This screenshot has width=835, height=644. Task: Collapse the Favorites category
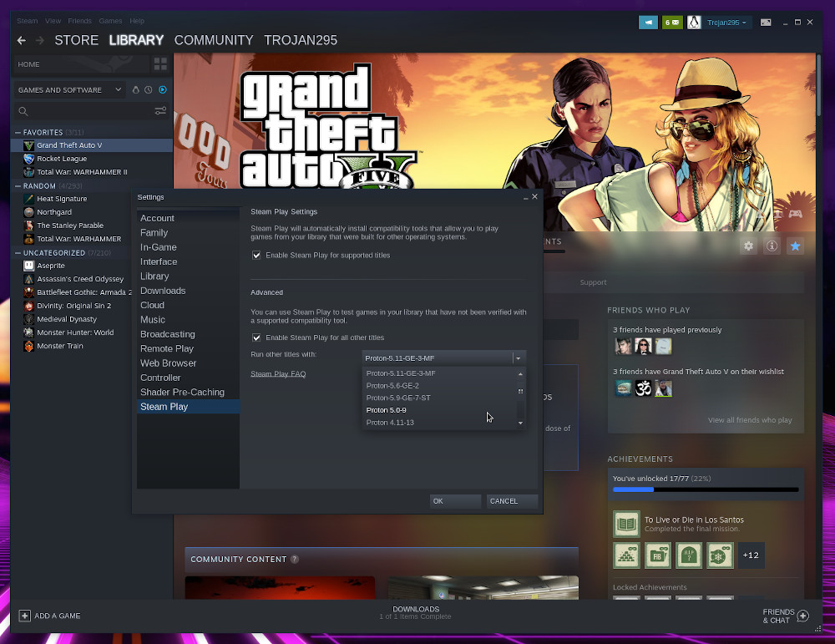click(x=18, y=132)
